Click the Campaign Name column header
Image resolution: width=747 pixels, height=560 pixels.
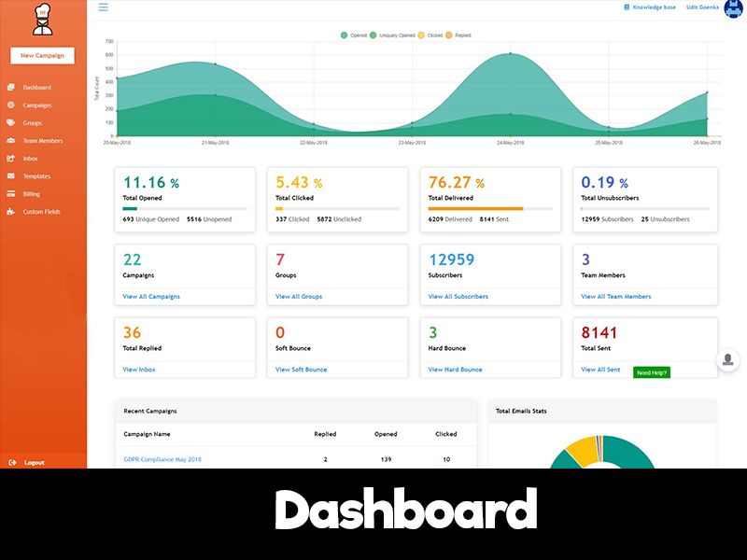[x=147, y=434]
